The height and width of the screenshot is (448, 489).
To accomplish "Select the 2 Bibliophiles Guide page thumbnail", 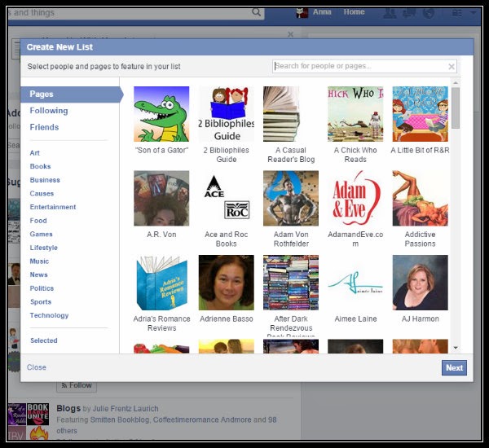I will [x=226, y=114].
